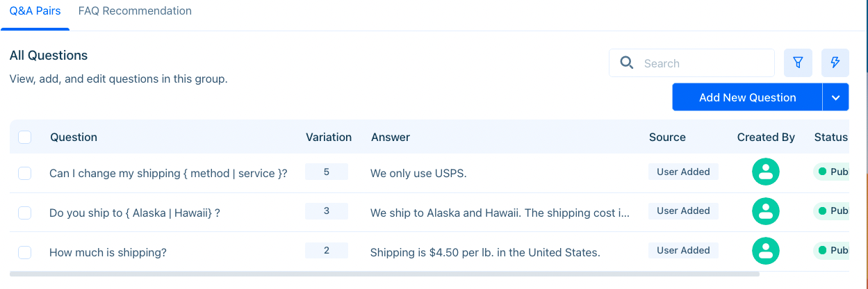Screen dimensions: 868x289
Task: Click the lightning bolt icon button
Action: 835,63
